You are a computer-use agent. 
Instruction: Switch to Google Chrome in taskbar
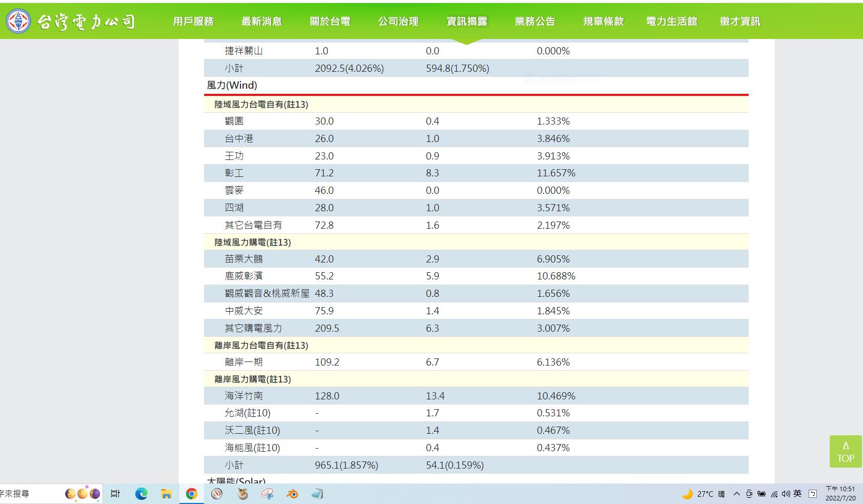(191, 494)
